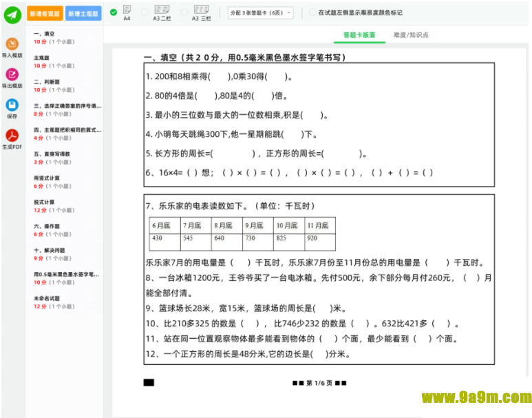This screenshot has width=532, height=418.
Task: Switch to 难度/知识点 tab
Action: click(411, 34)
